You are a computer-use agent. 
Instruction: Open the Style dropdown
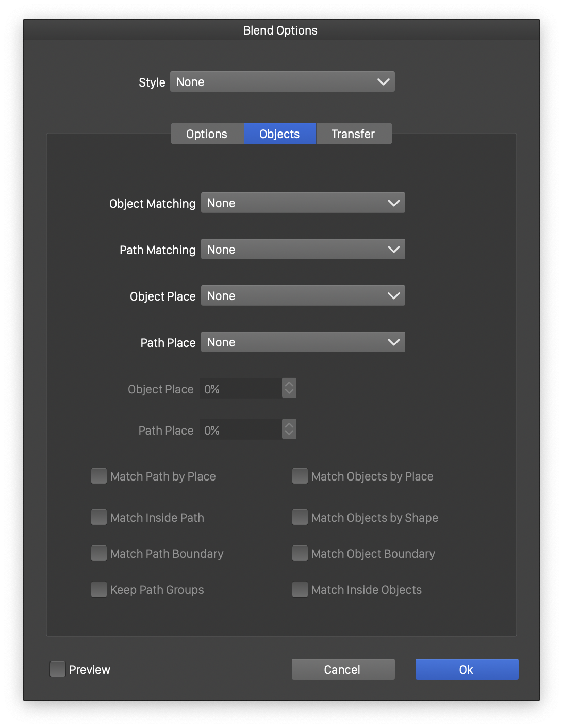coord(282,82)
